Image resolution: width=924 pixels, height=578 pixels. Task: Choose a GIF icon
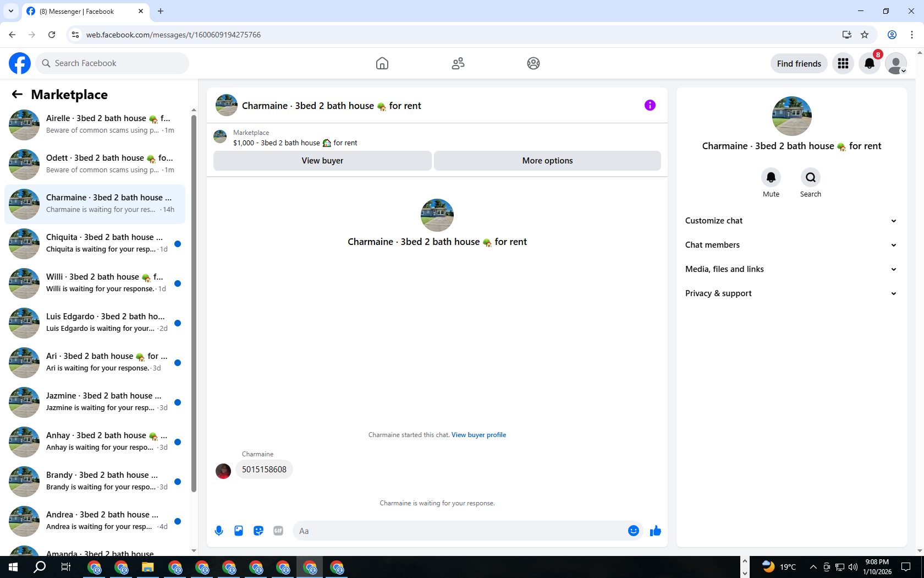(278, 531)
